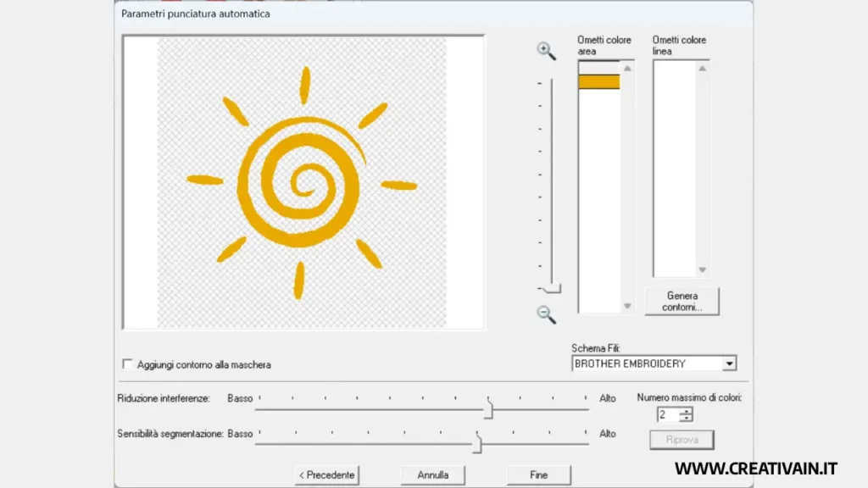Click the Sensibilità segmentazione slider handle

tap(477, 443)
